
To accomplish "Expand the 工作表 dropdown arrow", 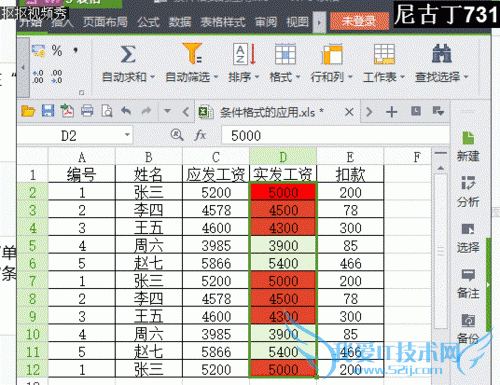I will [x=402, y=77].
